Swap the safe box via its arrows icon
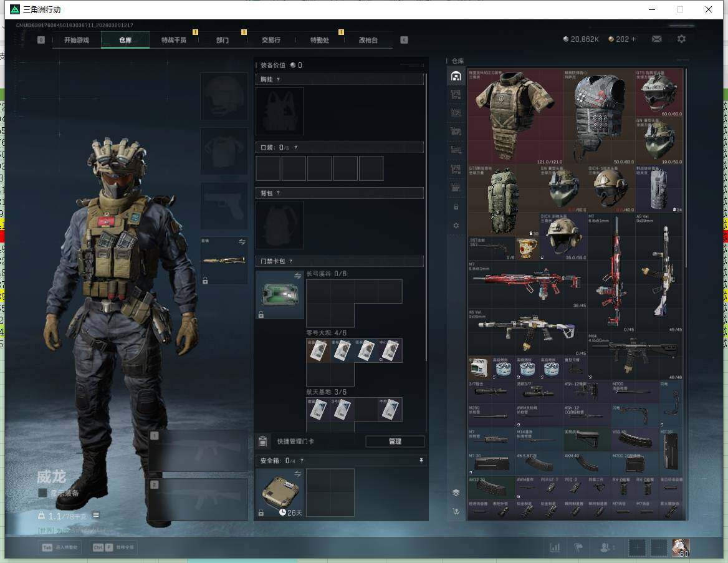Image resolution: width=728 pixels, height=563 pixels. coord(297,474)
